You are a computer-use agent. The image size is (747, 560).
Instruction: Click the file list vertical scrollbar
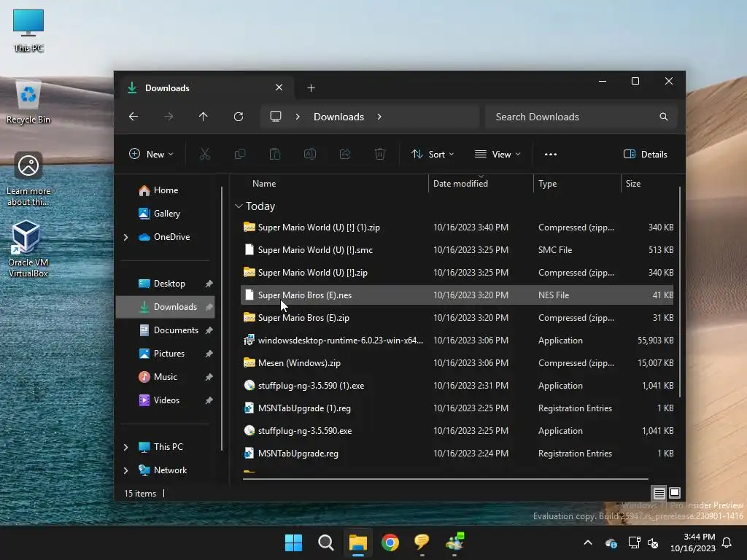click(679, 292)
